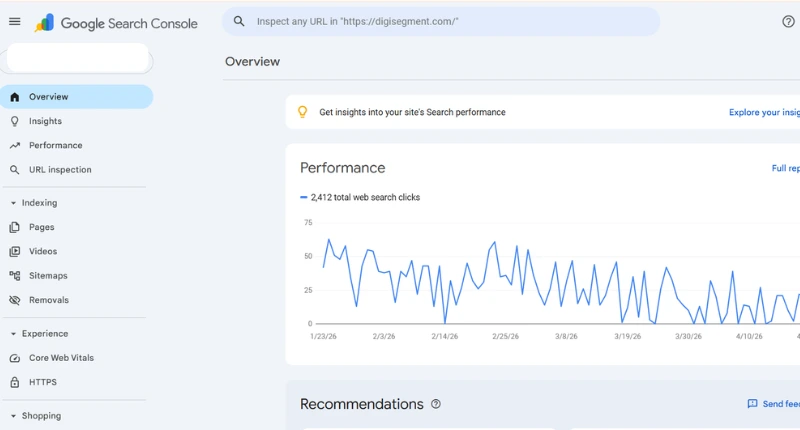This screenshot has width=800, height=430.
Task: Click the HTTPS padlock icon
Action: click(x=14, y=382)
